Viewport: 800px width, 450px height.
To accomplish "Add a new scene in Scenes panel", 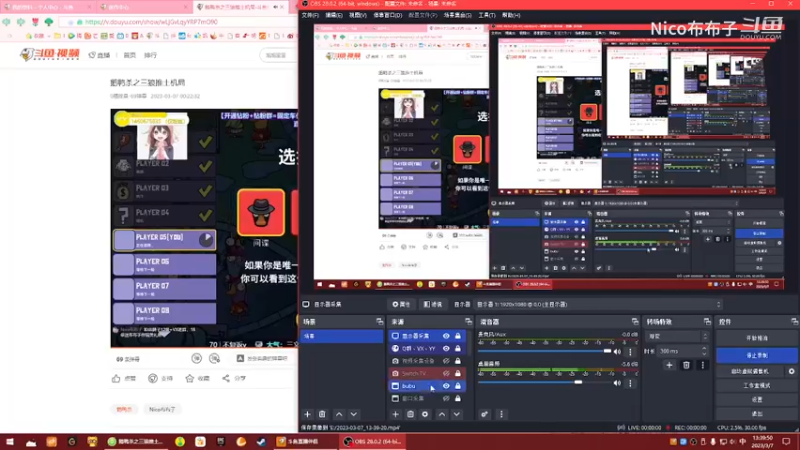I will click(x=307, y=414).
